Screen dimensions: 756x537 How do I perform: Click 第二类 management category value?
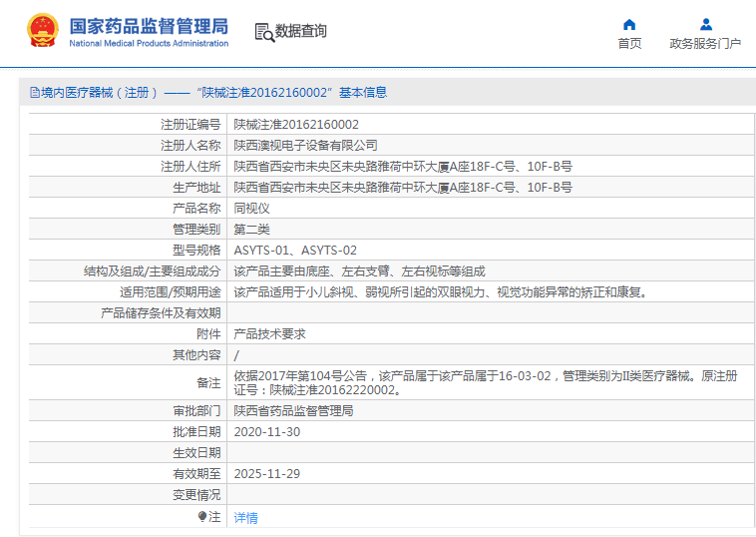coord(251,230)
